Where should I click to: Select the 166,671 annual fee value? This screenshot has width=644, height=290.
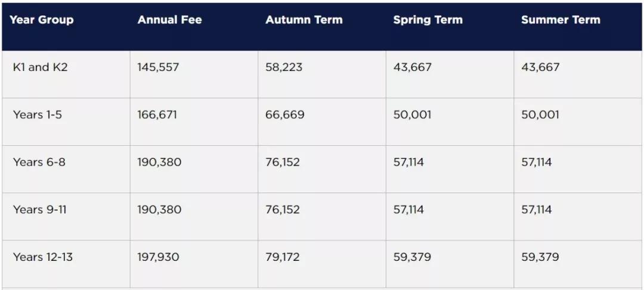157,114
